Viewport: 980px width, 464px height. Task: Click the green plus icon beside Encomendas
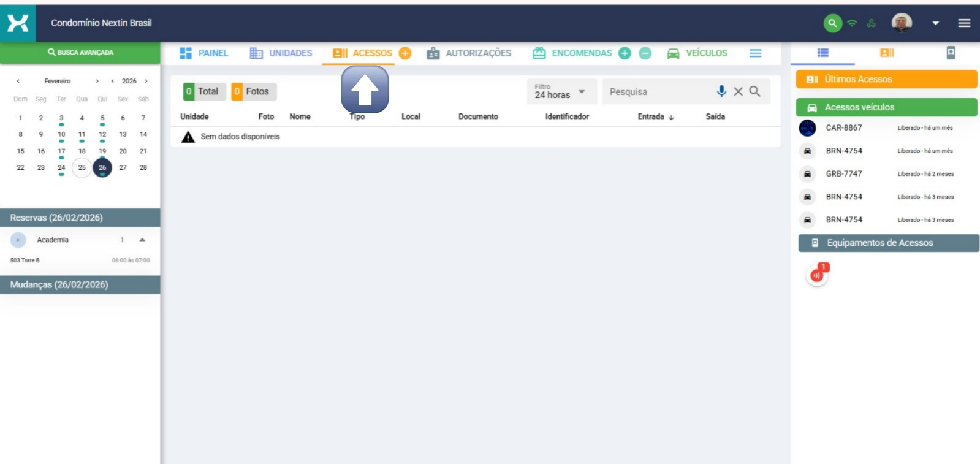pos(625,53)
